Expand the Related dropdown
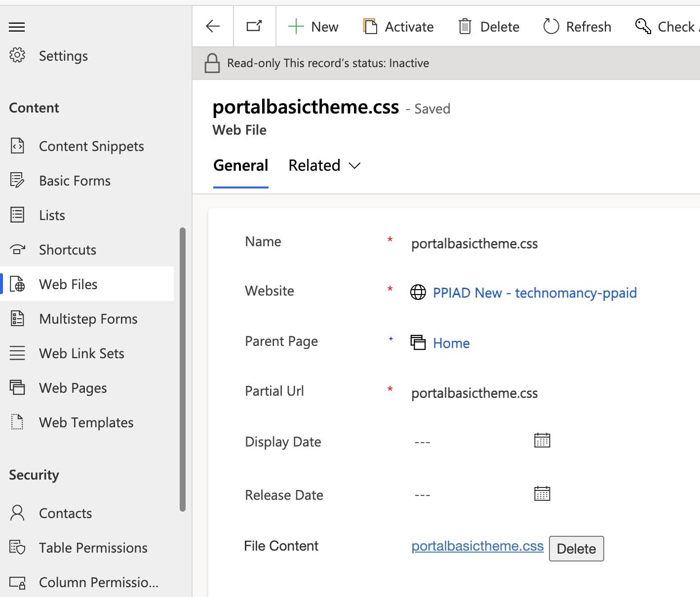The width and height of the screenshot is (700, 597). click(324, 165)
